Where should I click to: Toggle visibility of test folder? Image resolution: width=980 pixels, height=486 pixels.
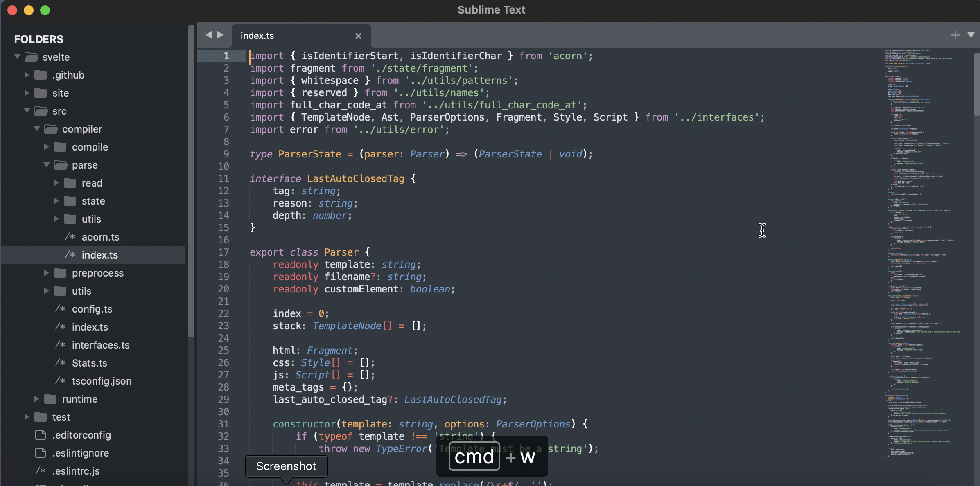26,417
